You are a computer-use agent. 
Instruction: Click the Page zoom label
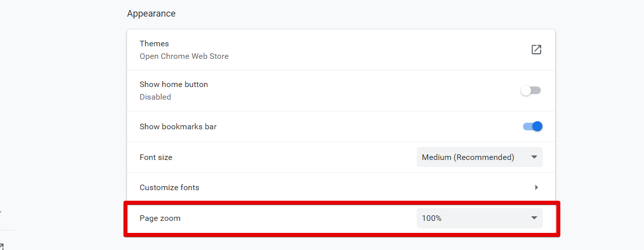click(x=160, y=218)
